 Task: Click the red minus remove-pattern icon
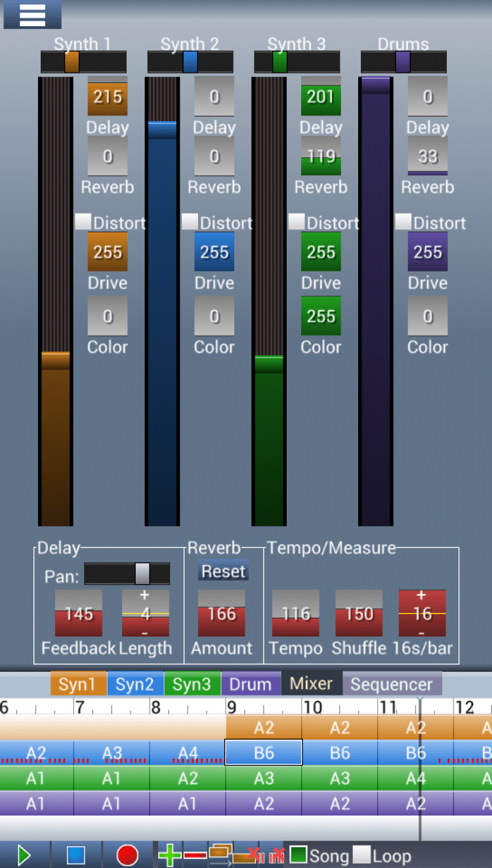pyautogui.click(x=195, y=855)
